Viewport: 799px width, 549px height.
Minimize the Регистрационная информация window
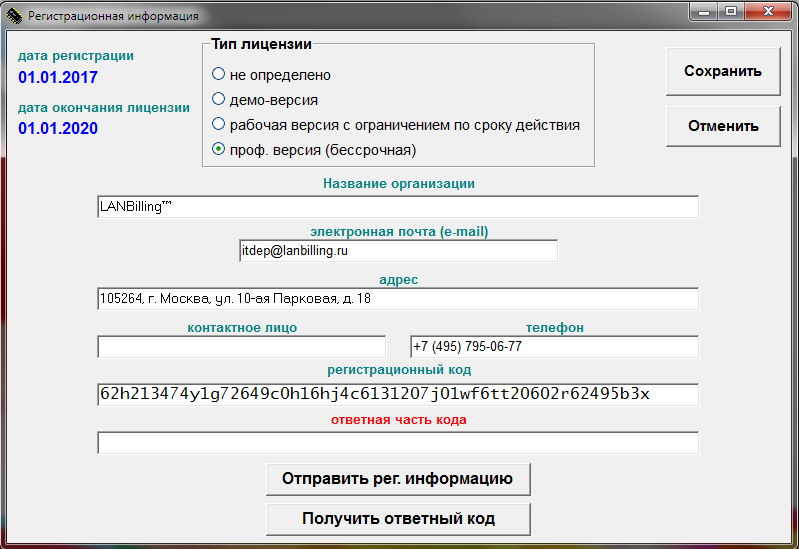tap(704, 11)
